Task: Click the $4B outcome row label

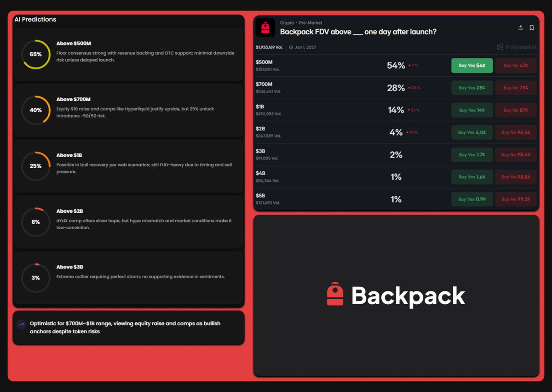Action: [260, 174]
